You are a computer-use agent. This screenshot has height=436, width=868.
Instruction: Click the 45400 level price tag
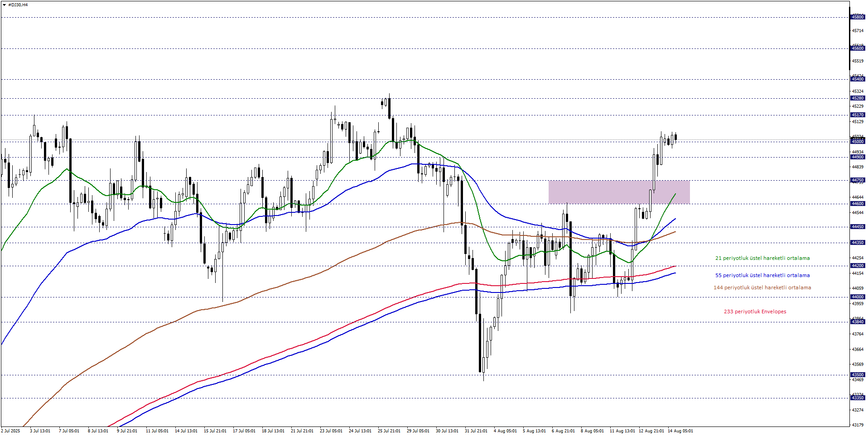857,79
